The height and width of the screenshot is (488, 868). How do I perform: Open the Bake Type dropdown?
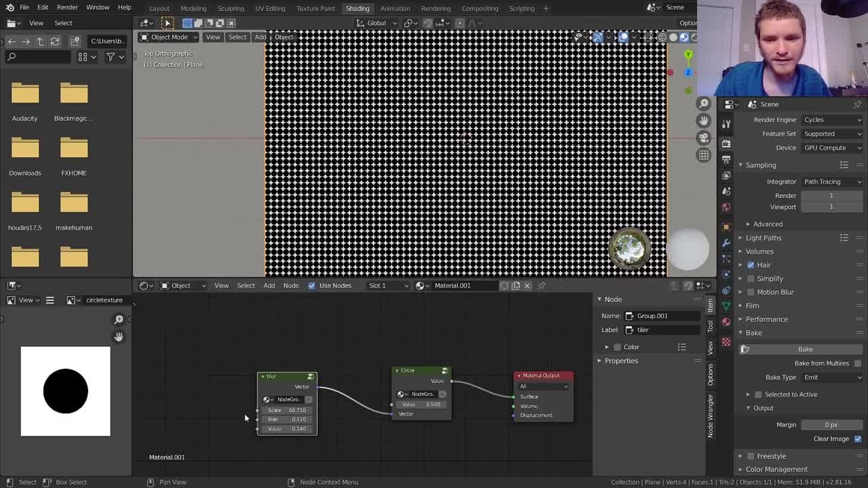(x=832, y=378)
